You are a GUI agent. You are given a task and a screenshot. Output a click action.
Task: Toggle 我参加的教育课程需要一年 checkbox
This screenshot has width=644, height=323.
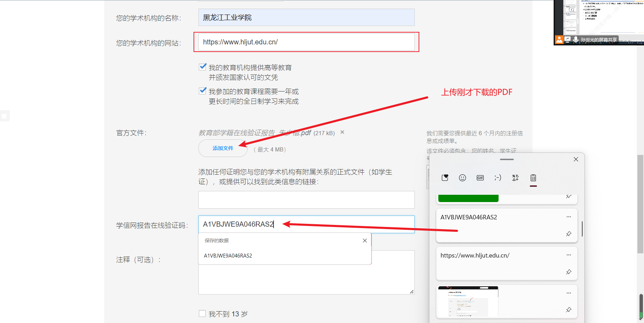coord(203,91)
